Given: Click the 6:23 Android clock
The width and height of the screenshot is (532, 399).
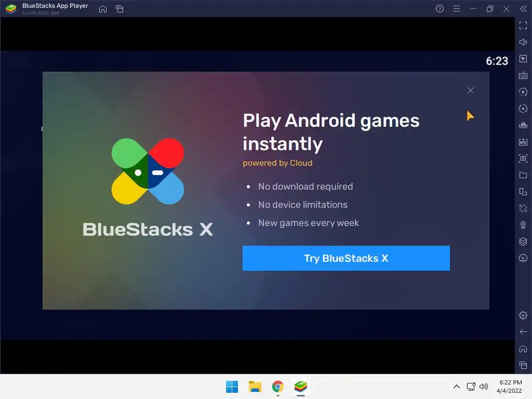Looking at the screenshot, I should coord(497,61).
